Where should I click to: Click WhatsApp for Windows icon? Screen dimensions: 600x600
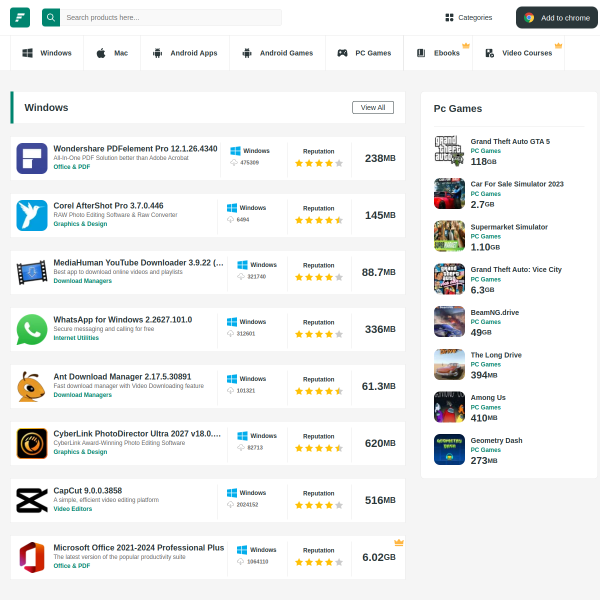tap(32, 329)
